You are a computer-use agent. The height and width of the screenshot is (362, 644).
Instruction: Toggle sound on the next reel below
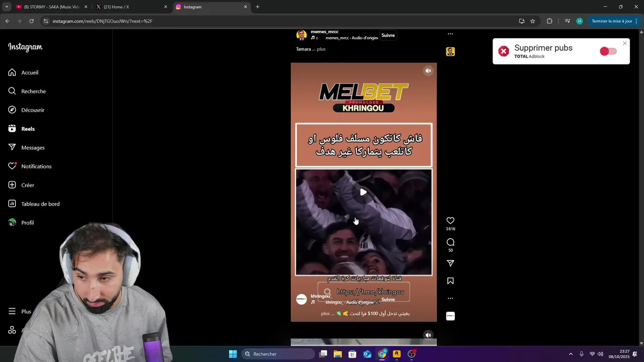[x=428, y=335]
